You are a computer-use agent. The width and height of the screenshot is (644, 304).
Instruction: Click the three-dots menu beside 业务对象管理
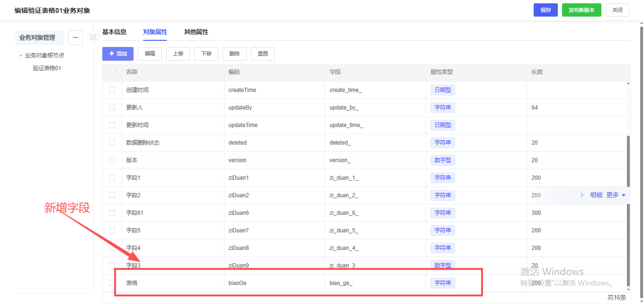75,37
